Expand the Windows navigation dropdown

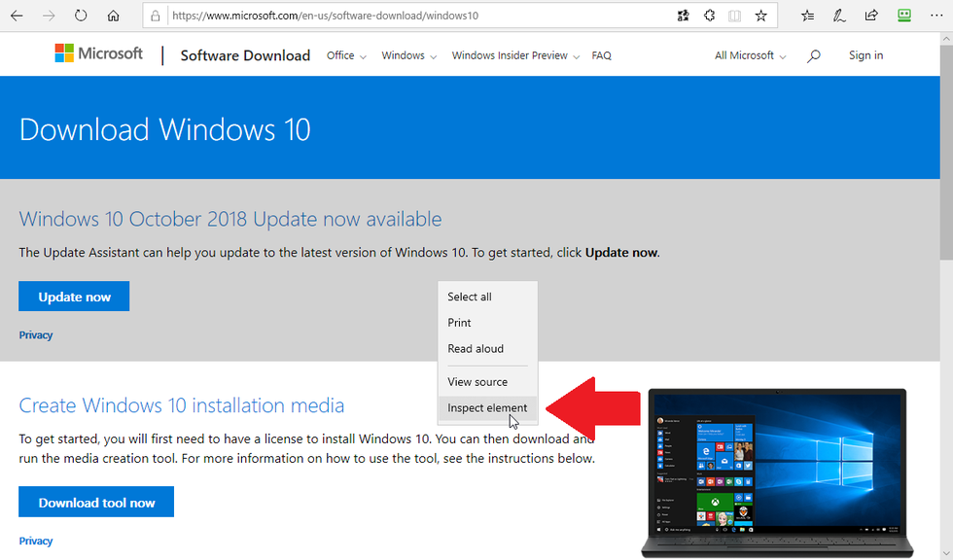tap(408, 55)
